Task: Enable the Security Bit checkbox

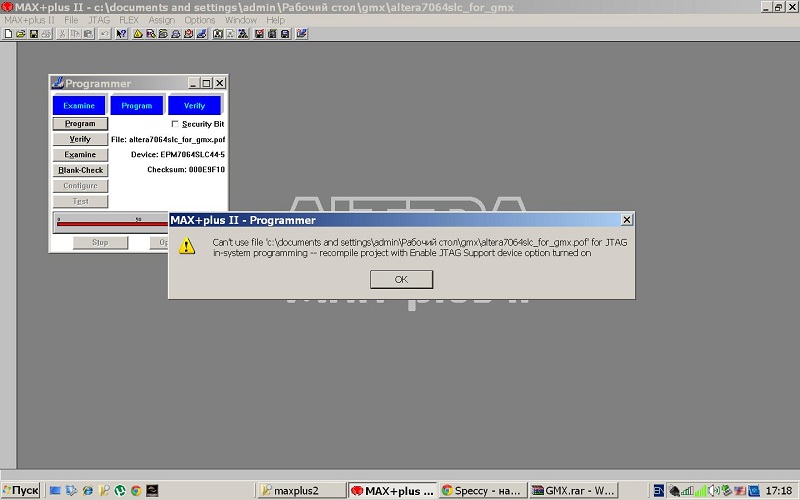Action: [x=174, y=124]
